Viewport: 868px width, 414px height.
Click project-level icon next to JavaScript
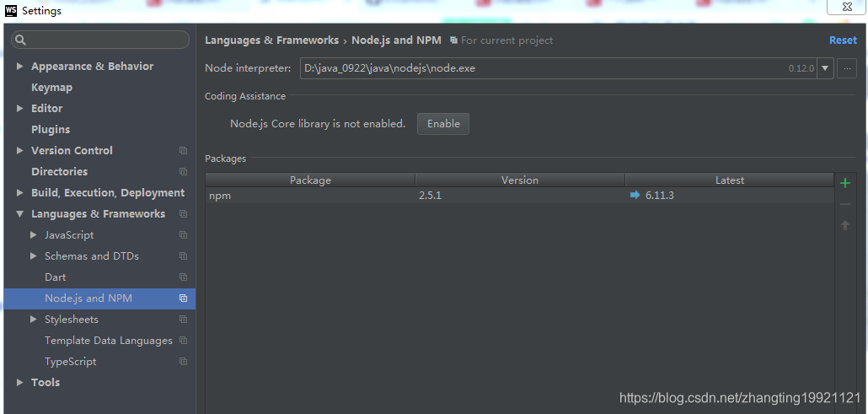tap(183, 235)
